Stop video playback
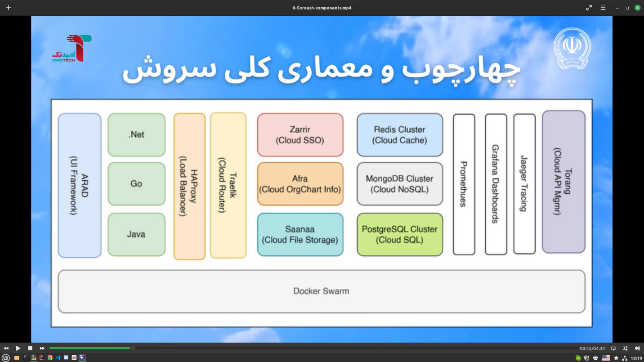 click(30, 348)
